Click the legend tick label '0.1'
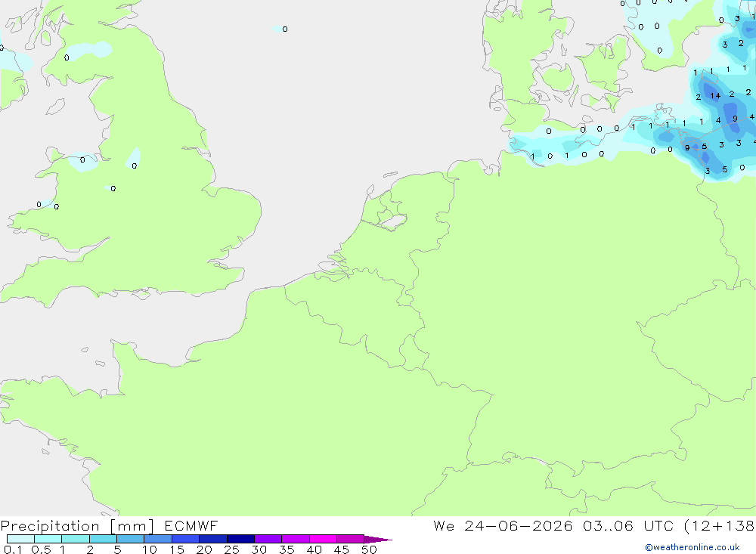Screen dimensions: 756x554 [x=13, y=549]
